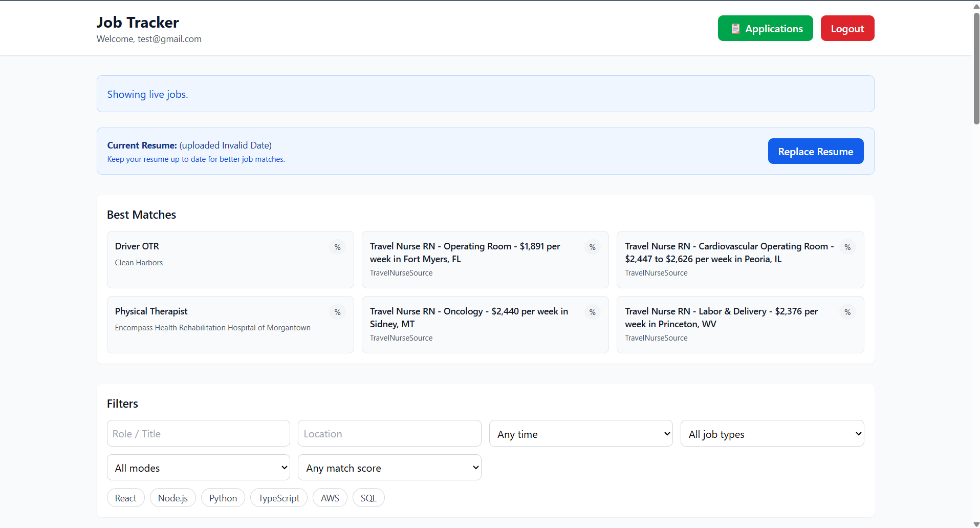Viewport: 980px width, 528px height.
Task: Click the Filters heading
Action: point(122,404)
